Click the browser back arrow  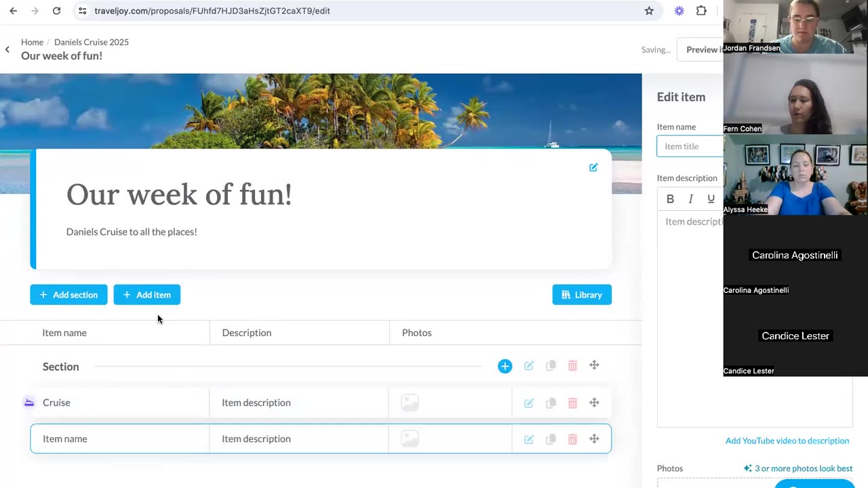pos(13,11)
